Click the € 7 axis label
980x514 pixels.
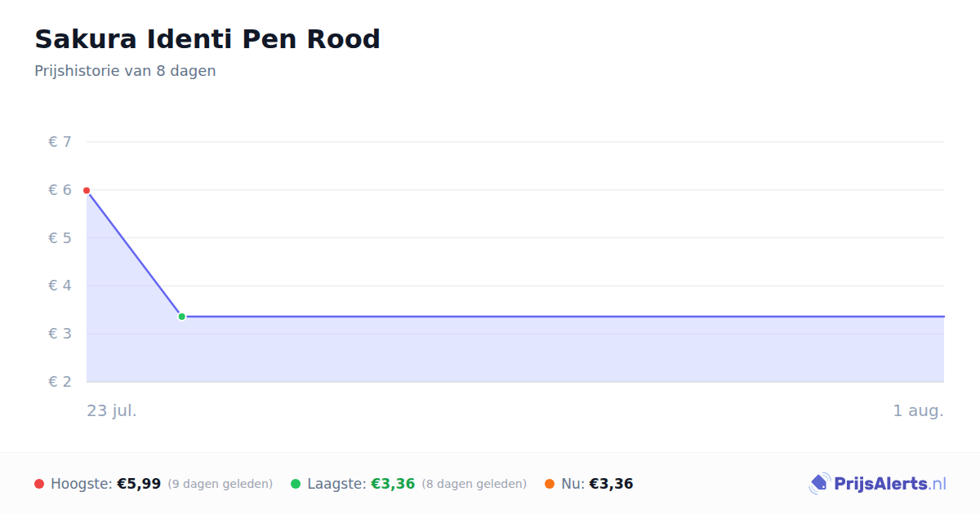pyautogui.click(x=60, y=142)
